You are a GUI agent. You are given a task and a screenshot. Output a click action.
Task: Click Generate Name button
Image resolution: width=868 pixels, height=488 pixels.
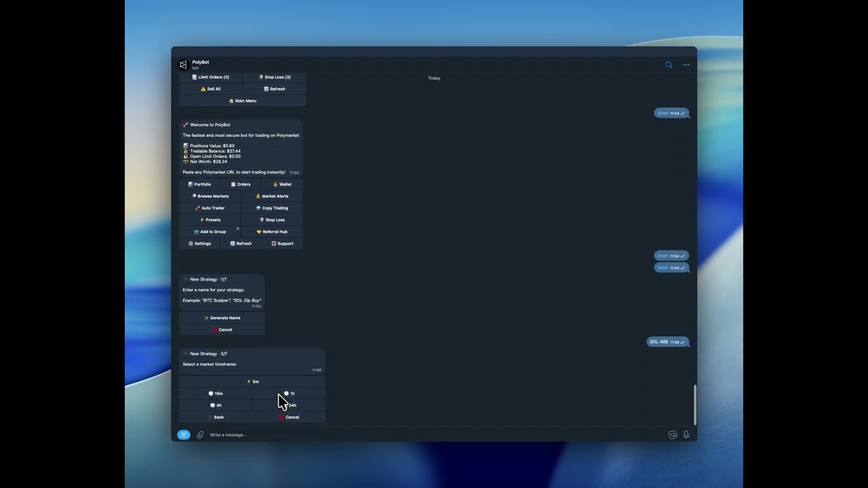point(222,318)
